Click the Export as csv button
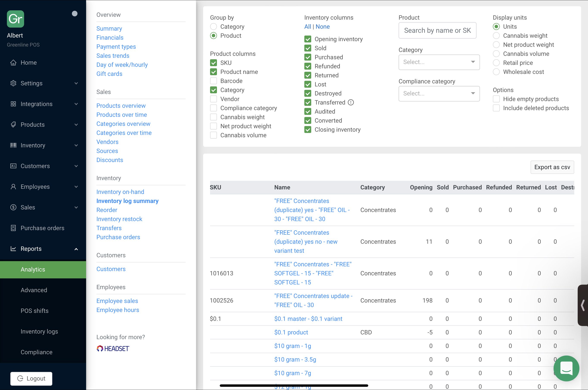This screenshot has height=390, width=588. coord(552,167)
